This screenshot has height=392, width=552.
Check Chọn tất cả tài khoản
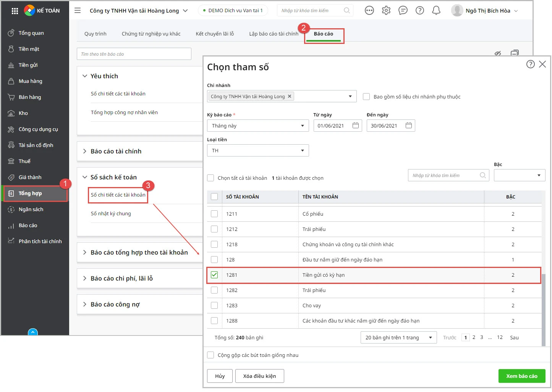point(210,178)
